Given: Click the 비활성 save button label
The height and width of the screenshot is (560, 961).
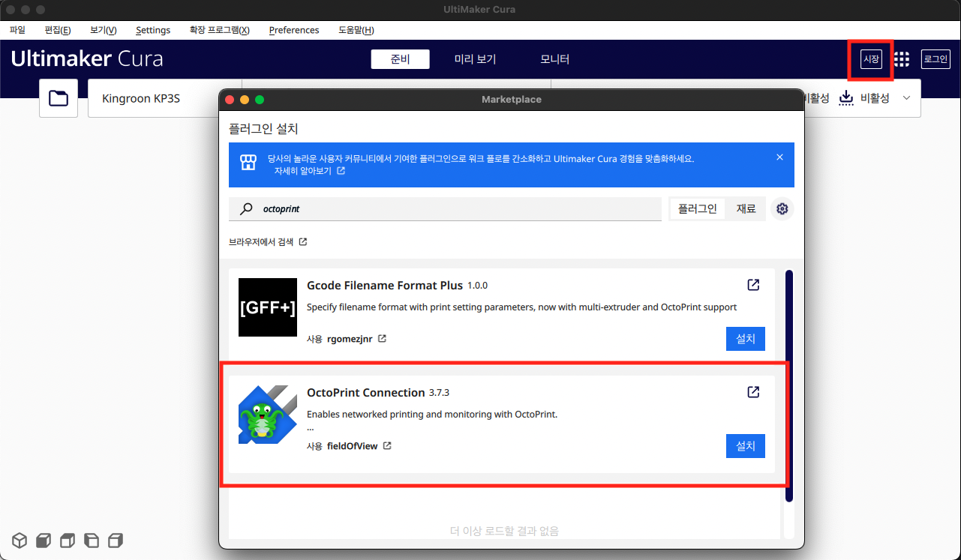Looking at the screenshot, I should click(875, 98).
